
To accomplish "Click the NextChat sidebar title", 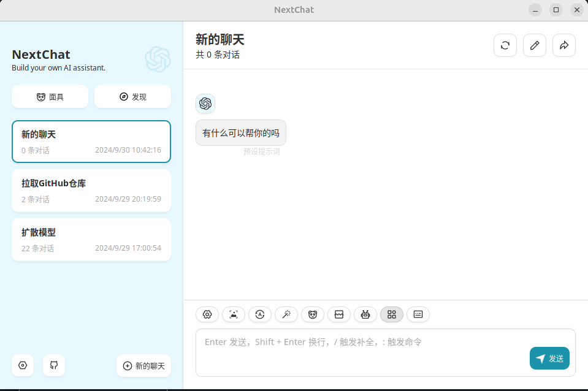I will tap(41, 55).
